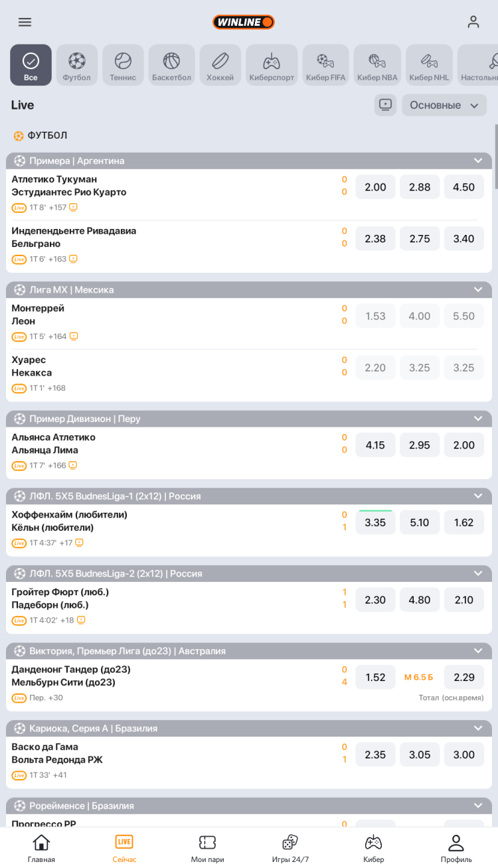Go to the Главная tab

click(41, 848)
